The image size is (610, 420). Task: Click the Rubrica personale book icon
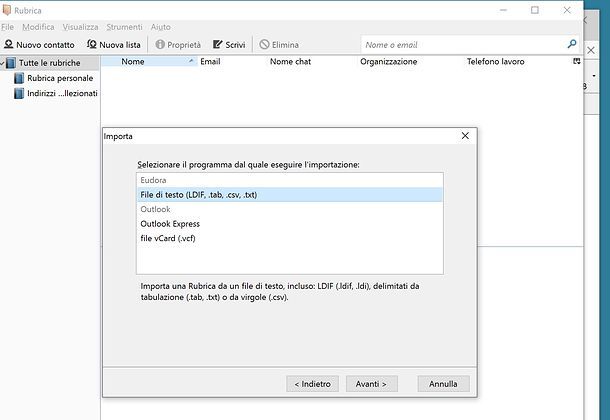(19, 78)
